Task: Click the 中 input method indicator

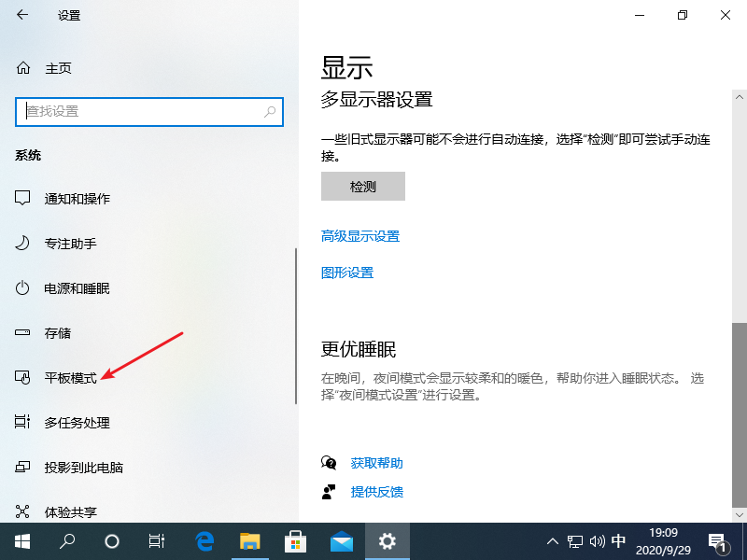Action: click(618, 540)
